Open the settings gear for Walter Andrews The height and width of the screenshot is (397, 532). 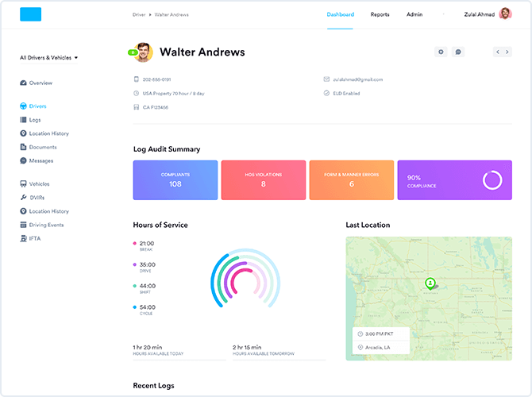pyautogui.click(x=441, y=52)
